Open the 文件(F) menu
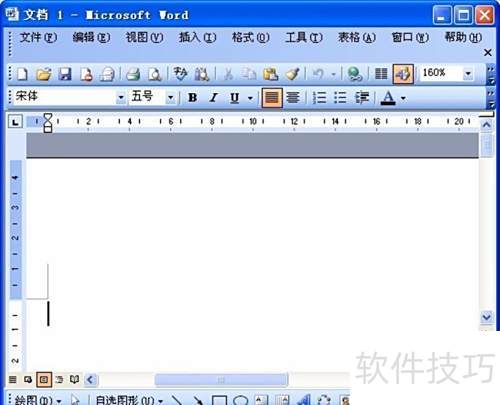This screenshot has width=500, height=405. point(38,37)
